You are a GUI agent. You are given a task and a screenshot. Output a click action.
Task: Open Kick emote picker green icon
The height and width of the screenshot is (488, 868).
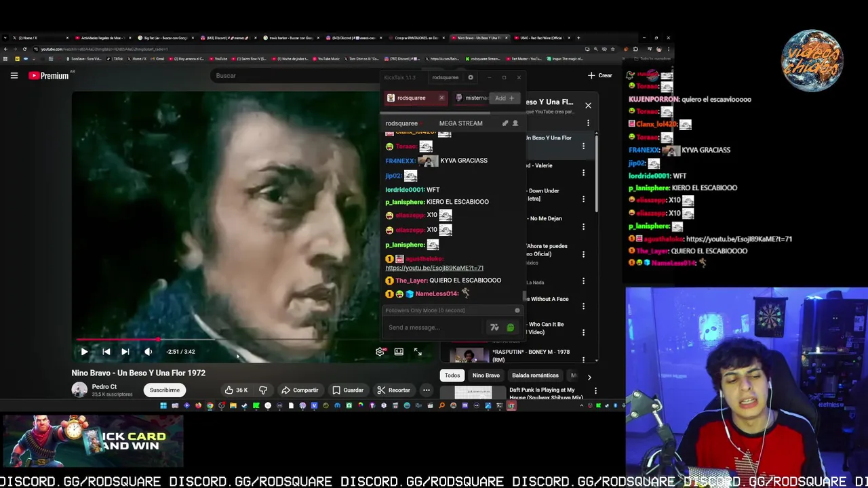[x=511, y=327]
